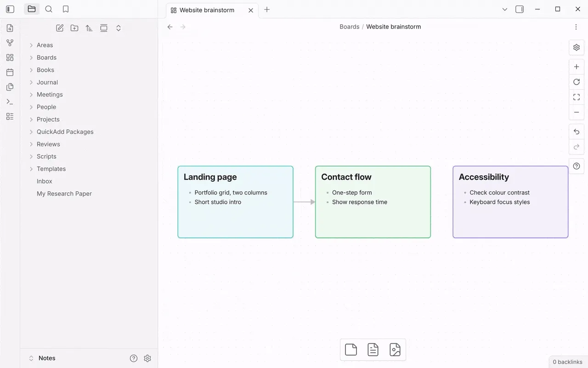Open the quick switcher ribbon icon
This screenshot has width=588, height=368.
coord(10,28)
